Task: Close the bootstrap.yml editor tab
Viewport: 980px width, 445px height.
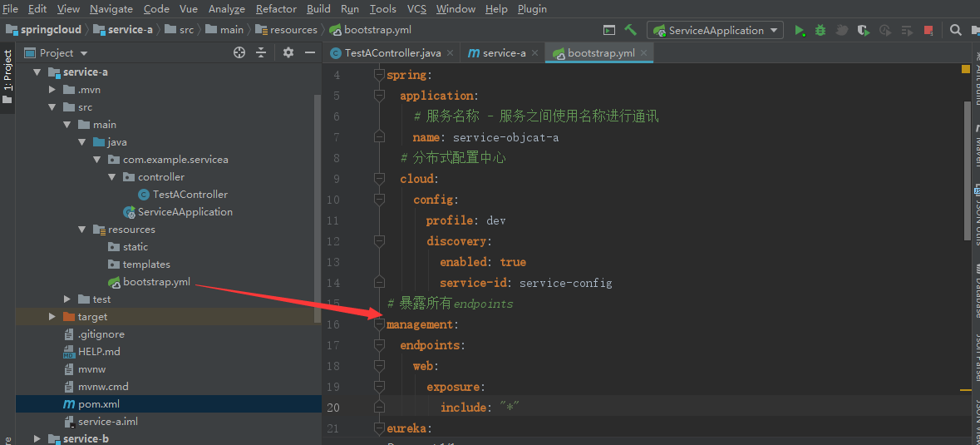Action: point(643,53)
